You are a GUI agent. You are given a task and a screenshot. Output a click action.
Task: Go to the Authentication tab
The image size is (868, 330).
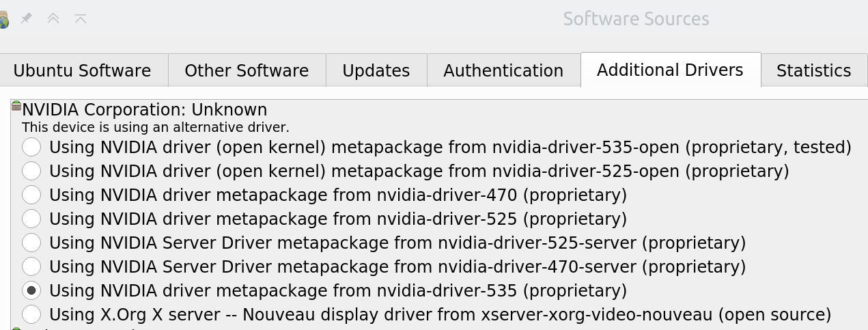(x=503, y=70)
